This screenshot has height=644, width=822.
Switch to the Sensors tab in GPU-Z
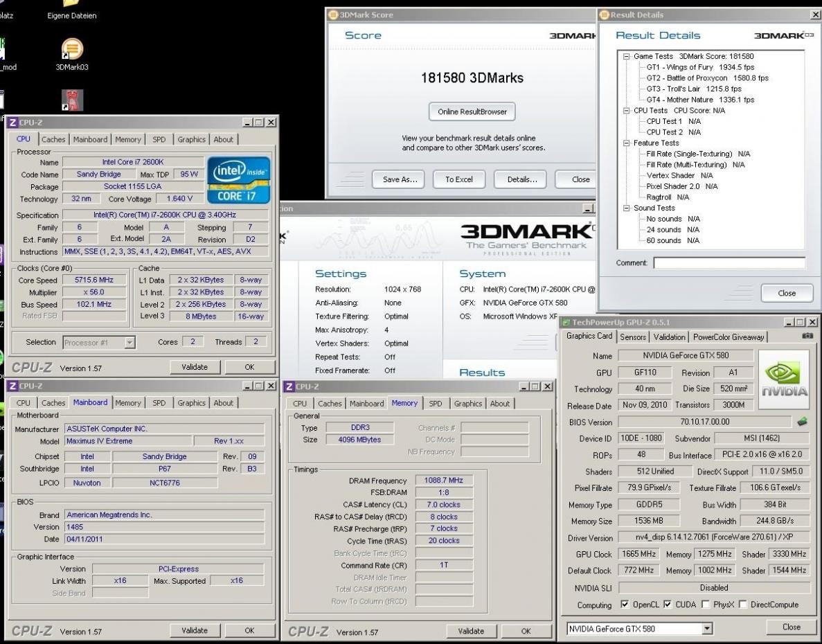(632, 337)
